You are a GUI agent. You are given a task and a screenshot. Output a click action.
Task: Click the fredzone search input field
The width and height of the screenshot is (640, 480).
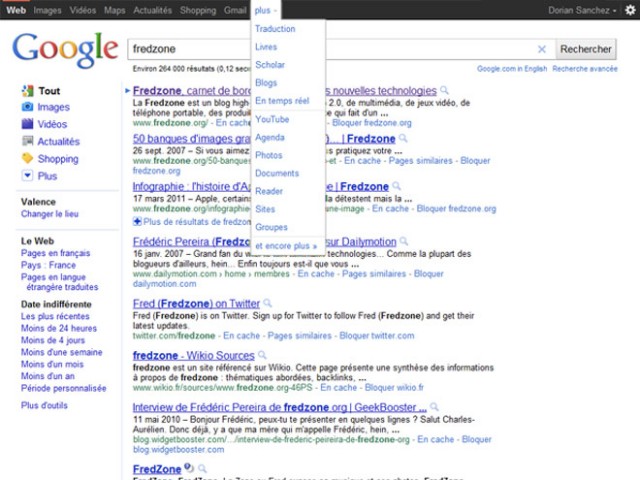click(341, 49)
